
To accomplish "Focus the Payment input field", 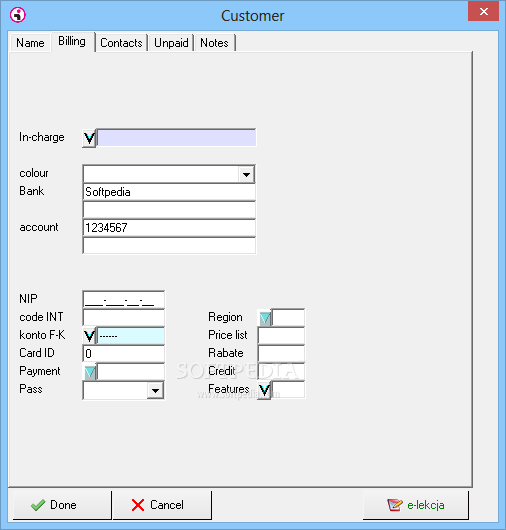I will [x=131, y=372].
